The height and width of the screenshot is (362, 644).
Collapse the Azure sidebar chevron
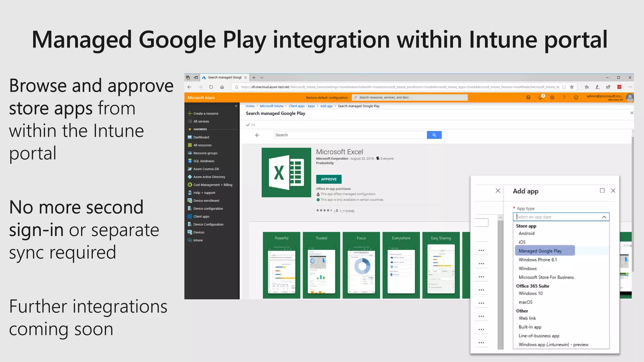tap(236, 106)
